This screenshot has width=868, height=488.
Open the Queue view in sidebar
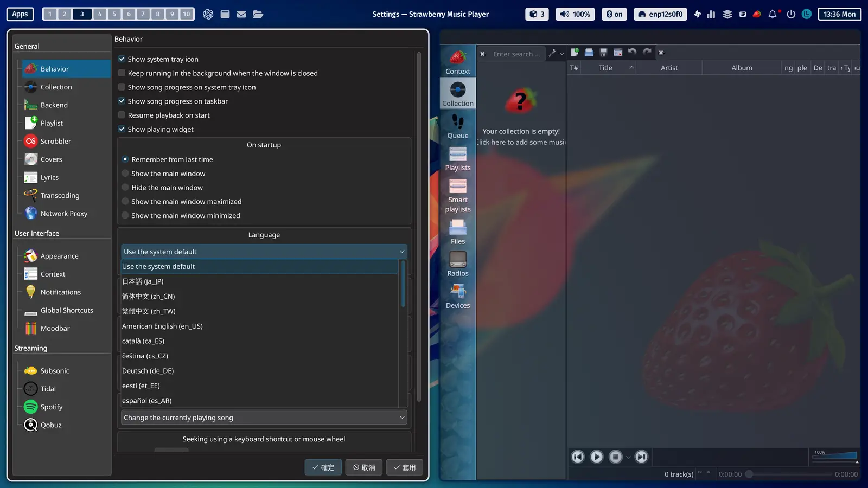(458, 126)
